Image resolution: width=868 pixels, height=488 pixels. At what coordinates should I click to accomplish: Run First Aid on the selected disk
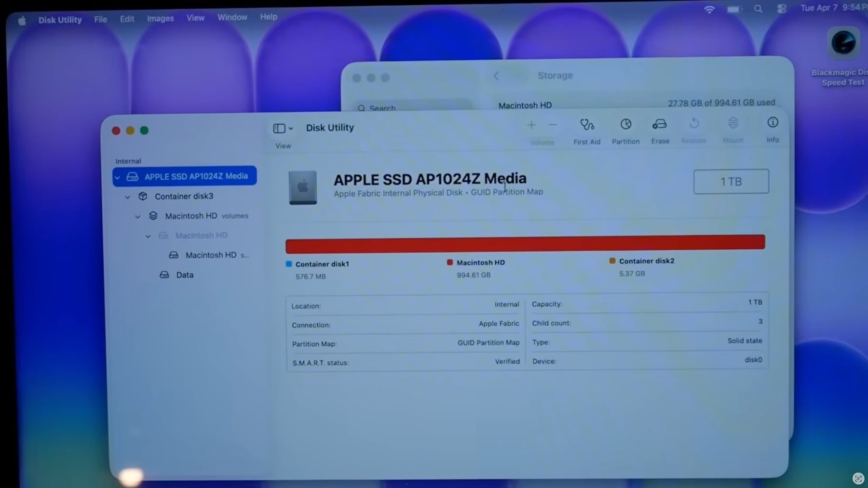click(586, 130)
